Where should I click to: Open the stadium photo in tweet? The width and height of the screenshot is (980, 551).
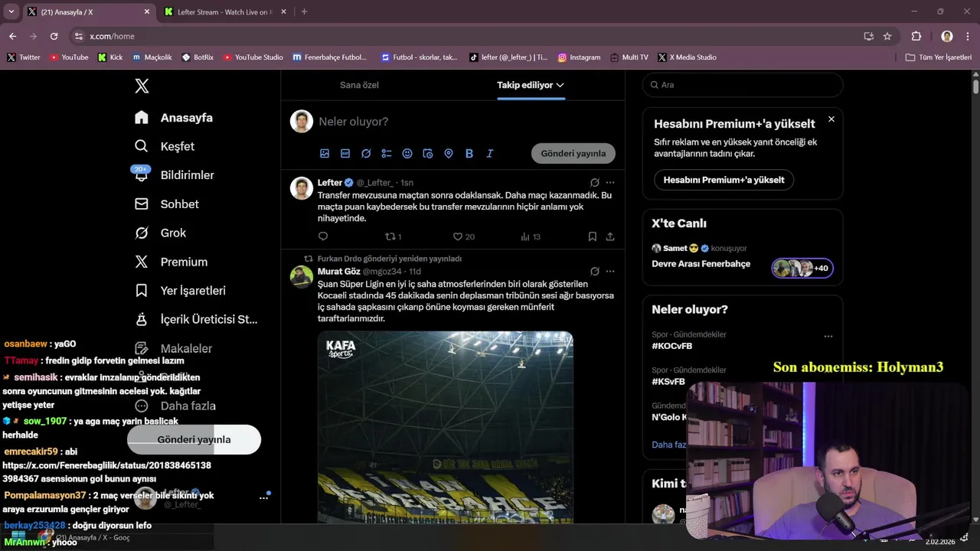(x=446, y=427)
